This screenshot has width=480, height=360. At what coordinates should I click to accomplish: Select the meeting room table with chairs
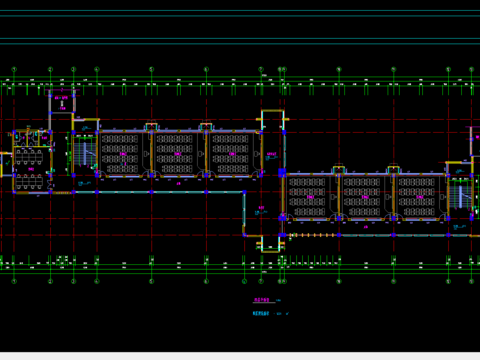[28, 157]
